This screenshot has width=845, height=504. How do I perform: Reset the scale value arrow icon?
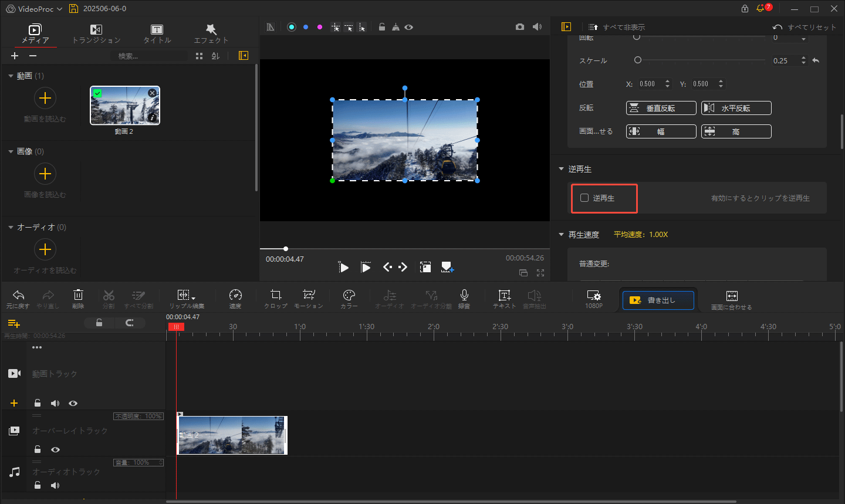[x=816, y=60]
